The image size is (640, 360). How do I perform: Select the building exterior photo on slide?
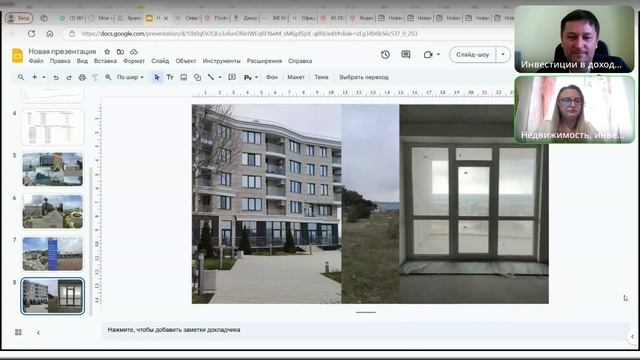coord(267,204)
